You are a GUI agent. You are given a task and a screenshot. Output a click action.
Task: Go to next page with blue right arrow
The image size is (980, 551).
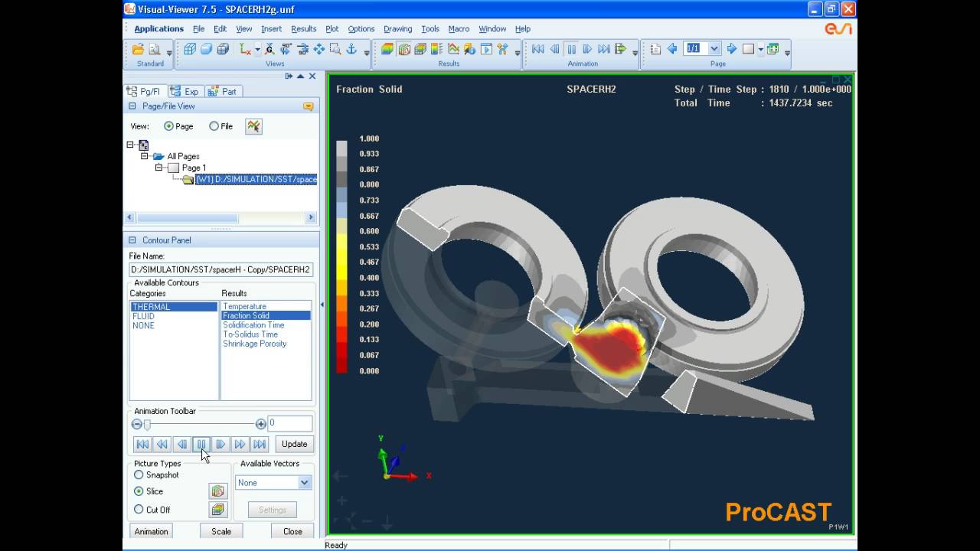click(732, 49)
